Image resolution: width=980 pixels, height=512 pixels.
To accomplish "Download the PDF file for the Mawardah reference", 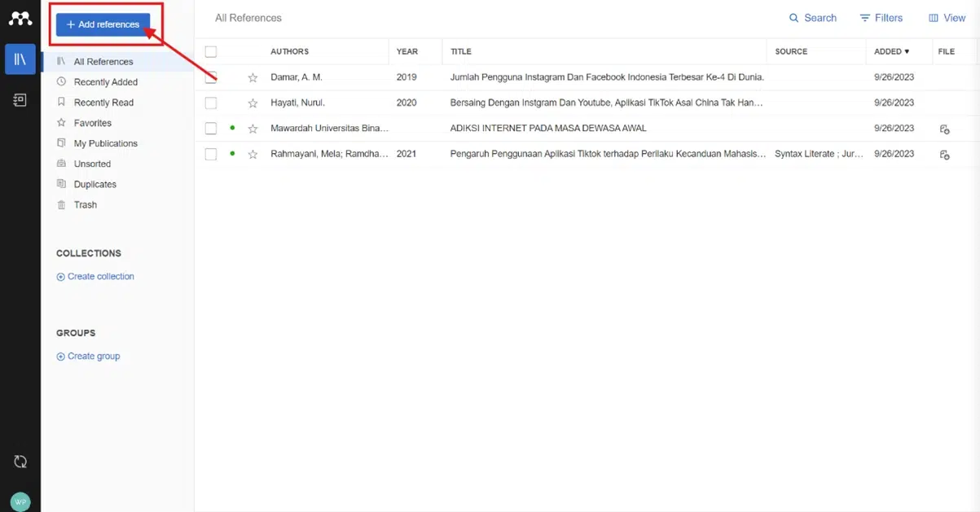I will tap(944, 129).
